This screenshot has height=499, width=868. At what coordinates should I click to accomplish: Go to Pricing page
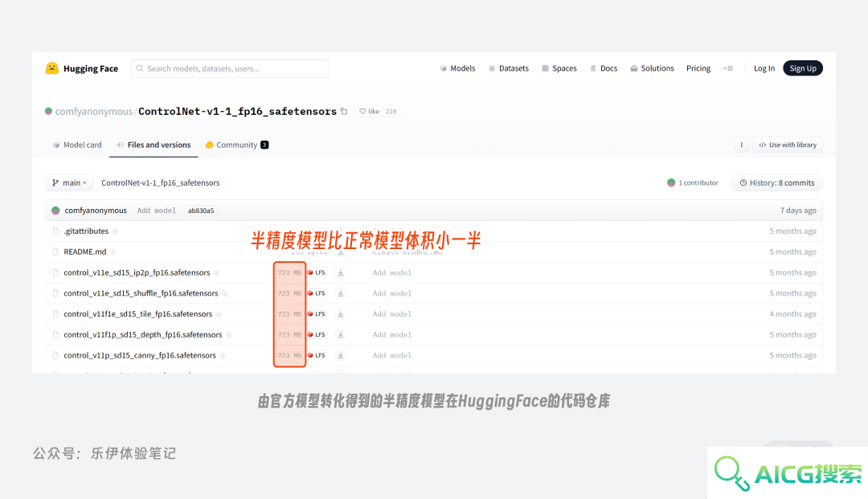pos(698,68)
